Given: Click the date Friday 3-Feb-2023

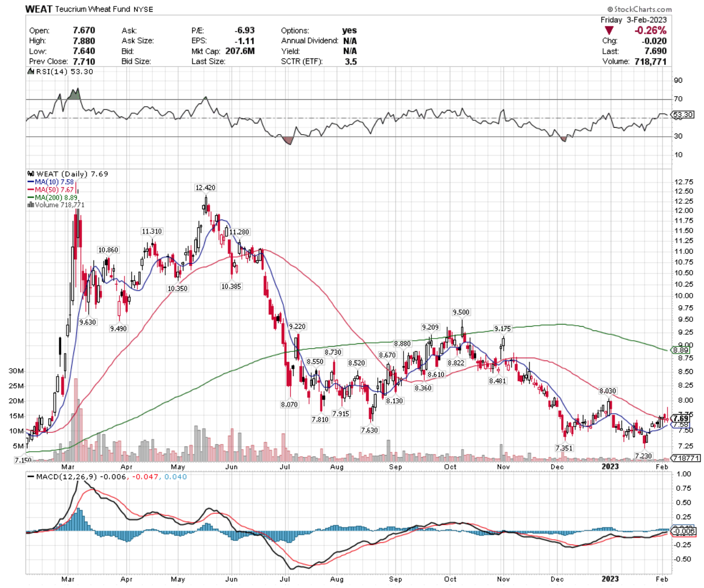Looking at the screenshot, I should click(634, 20).
